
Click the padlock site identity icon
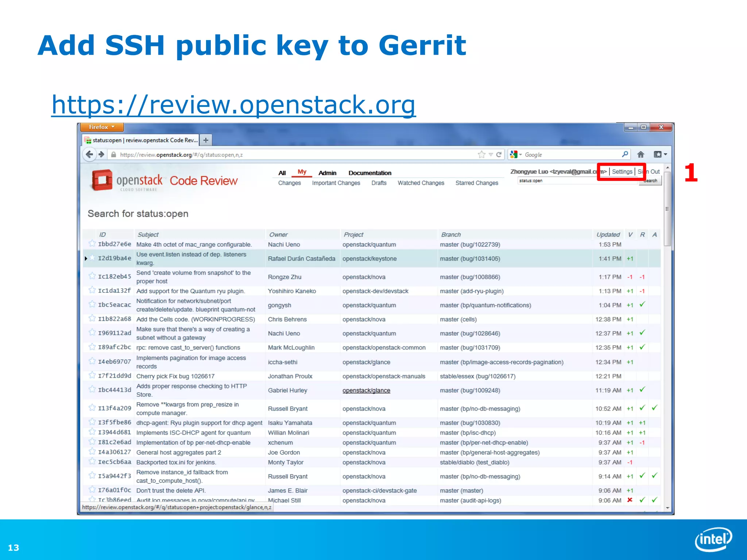coord(113,155)
